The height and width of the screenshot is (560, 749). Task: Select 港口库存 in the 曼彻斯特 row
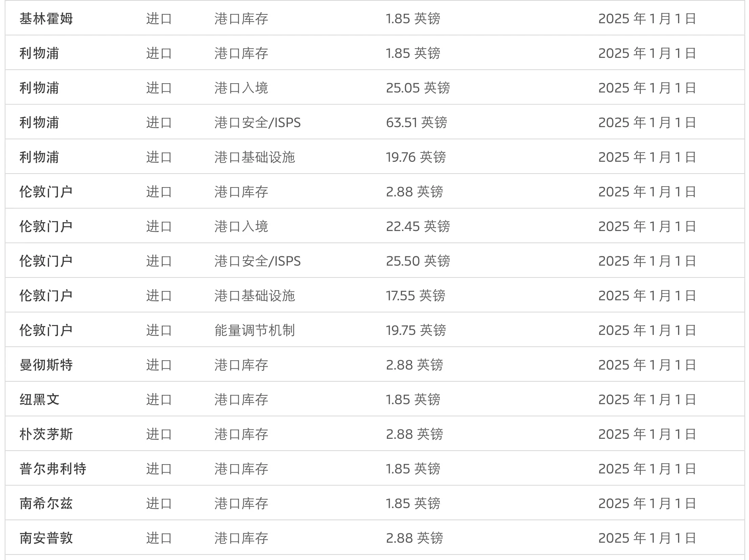241,365
